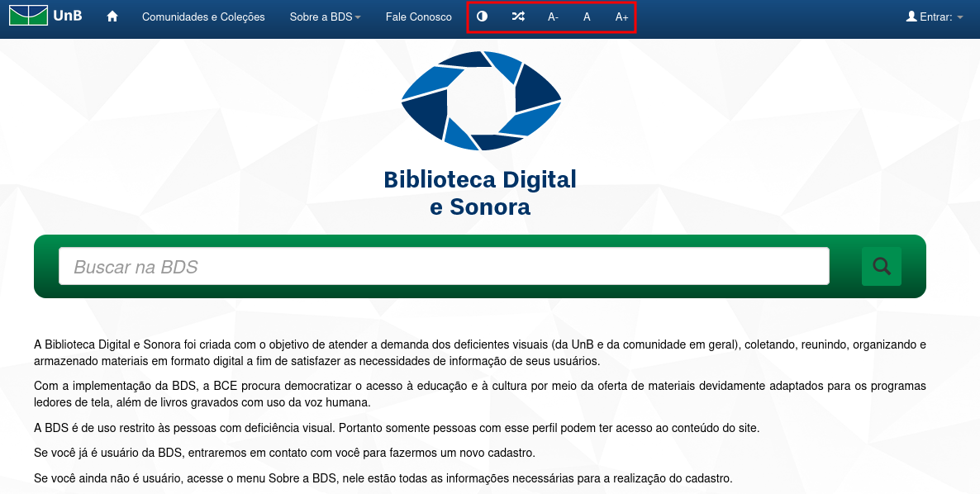This screenshot has width=980, height=494.
Task: Click the magnifying glass search icon
Action: (x=881, y=266)
